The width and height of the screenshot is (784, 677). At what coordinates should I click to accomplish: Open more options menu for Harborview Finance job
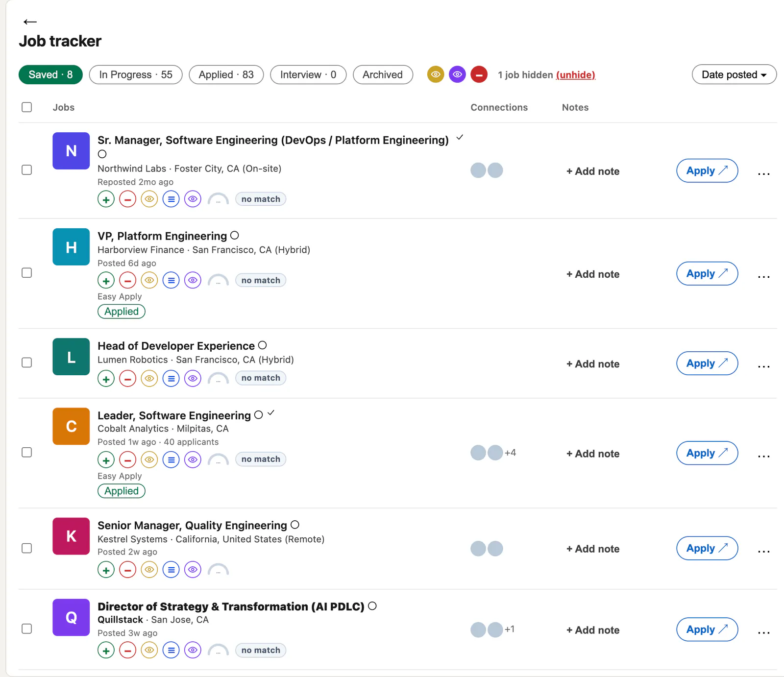click(x=763, y=276)
